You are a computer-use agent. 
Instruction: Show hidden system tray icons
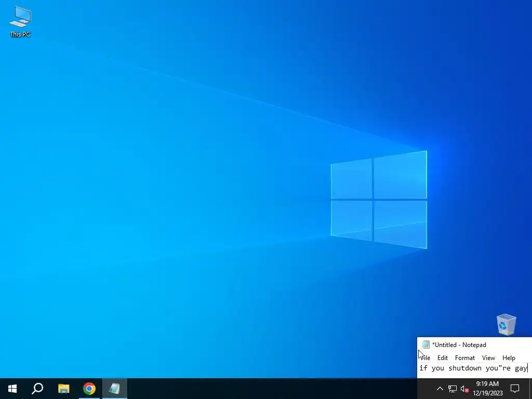(x=440, y=389)
